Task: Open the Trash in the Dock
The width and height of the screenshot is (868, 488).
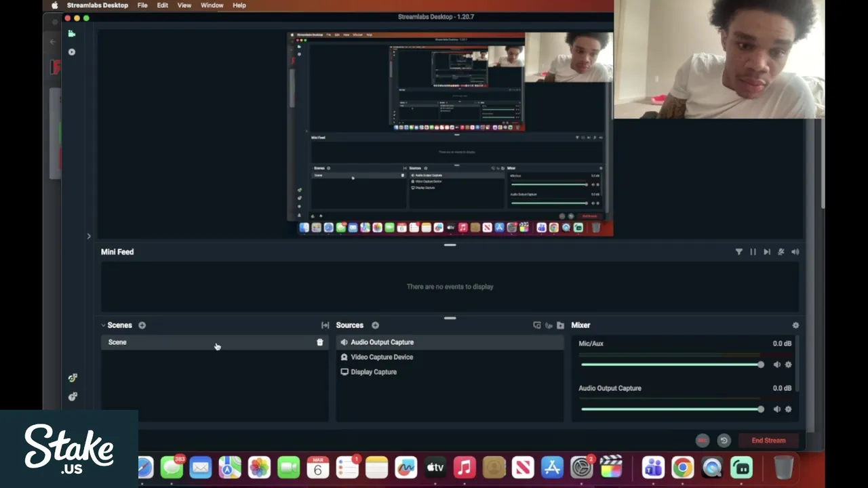Action: click(783, 467)
